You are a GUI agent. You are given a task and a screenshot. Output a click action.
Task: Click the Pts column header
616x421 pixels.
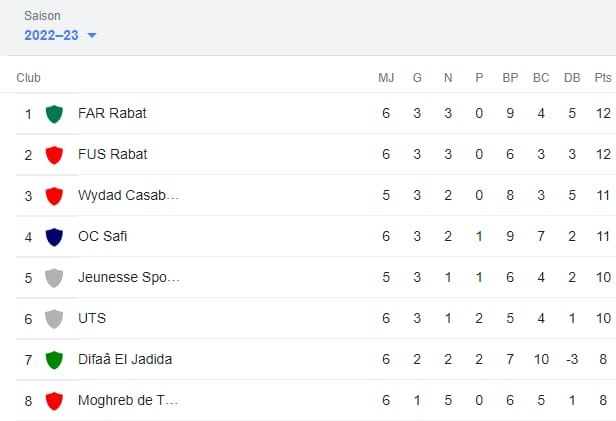pyautogui.click(x=602, y=78)
